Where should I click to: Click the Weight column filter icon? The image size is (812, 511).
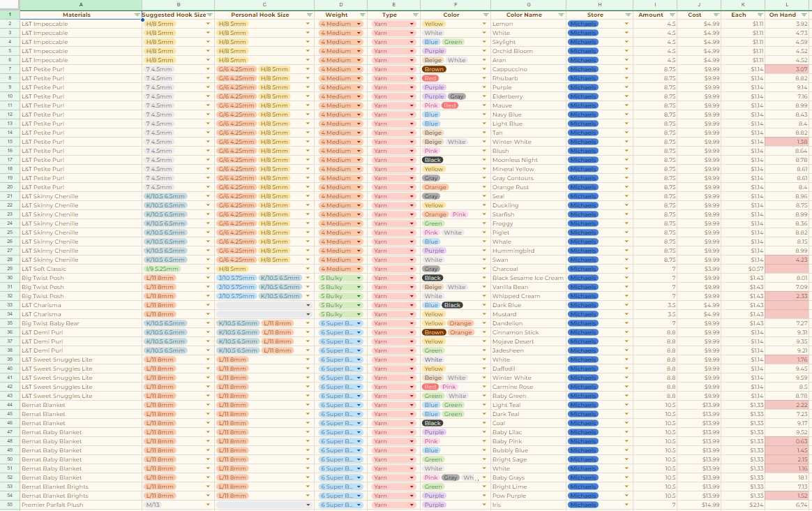pyautogui.click(x=363, y=15)
